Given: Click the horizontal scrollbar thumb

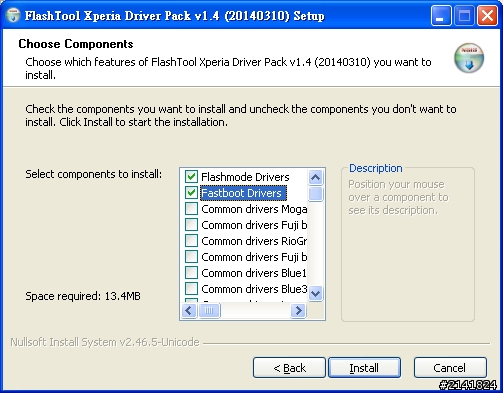Looking at the screenshot, I should (x=209, y=311).
